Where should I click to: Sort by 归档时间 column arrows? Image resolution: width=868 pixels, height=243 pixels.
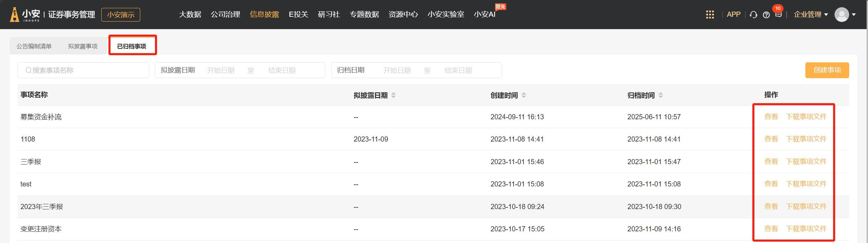tap(661, 95)
